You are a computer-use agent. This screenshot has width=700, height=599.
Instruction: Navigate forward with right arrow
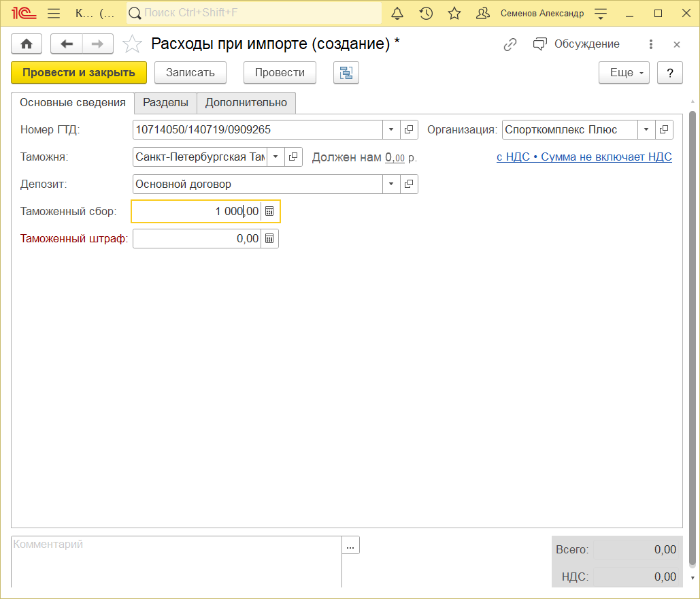coord(98,44)
